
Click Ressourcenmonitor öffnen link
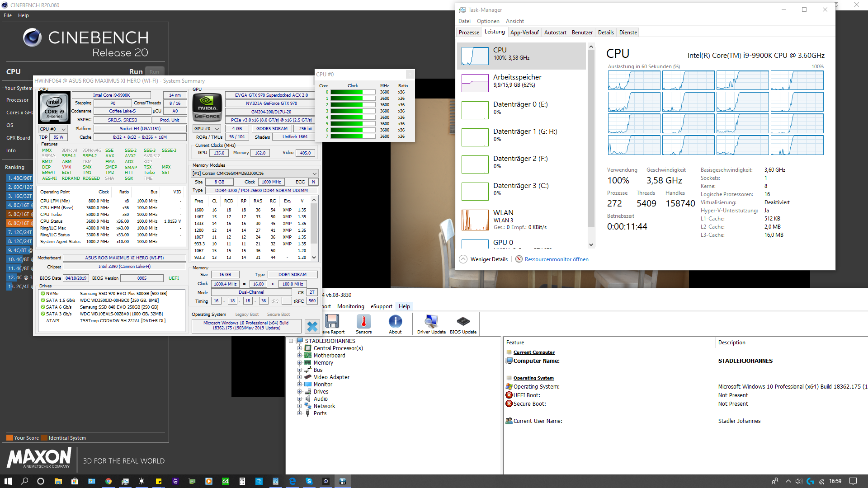(x=556, y=259)
